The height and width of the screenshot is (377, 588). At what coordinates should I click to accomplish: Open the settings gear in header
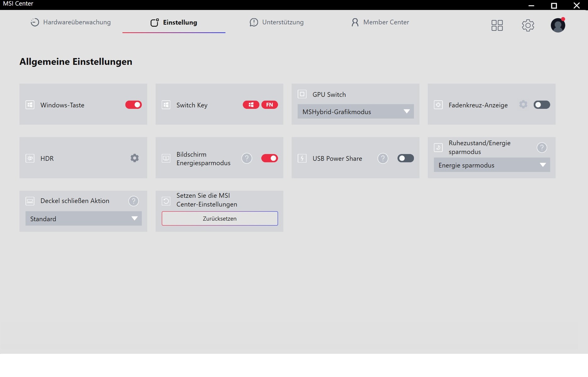(x=528, y=25)
